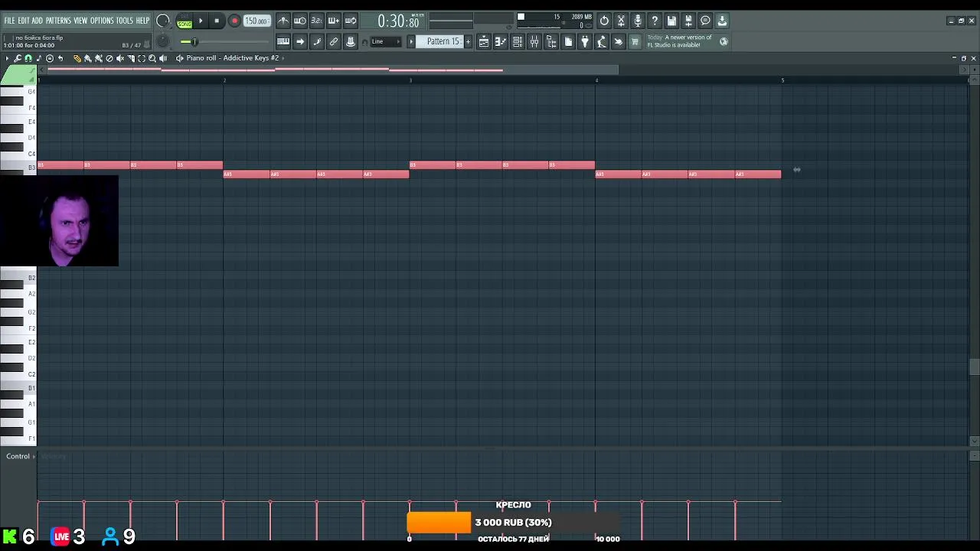Open project info speech bubble icon

point(705,21)
